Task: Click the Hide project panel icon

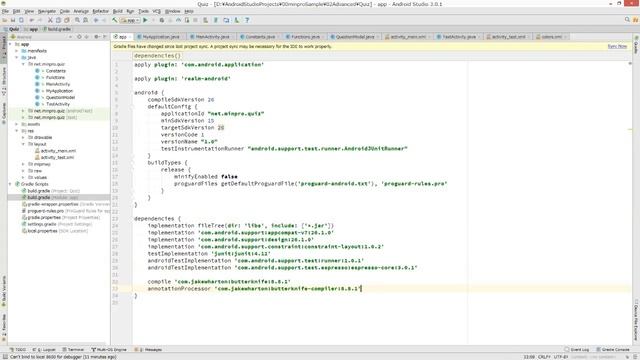Action: (x=105, y=37)
